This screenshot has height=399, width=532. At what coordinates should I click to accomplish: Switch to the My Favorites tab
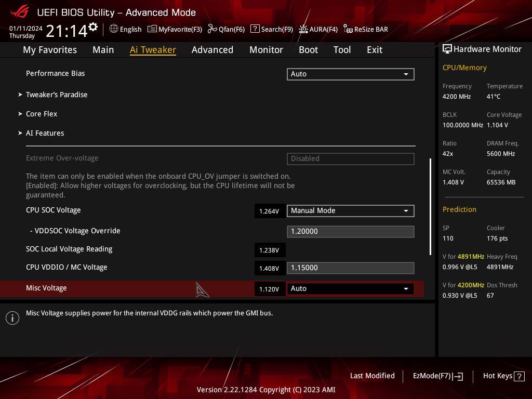pos(50,50)
